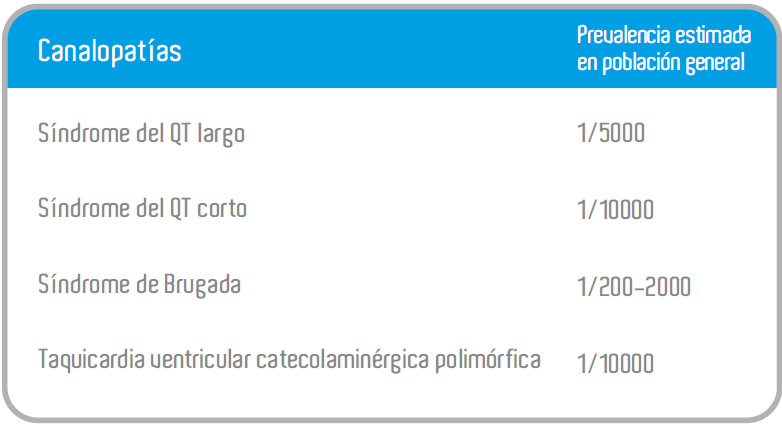Select the Prevalencia estimada column header

tap(664, 48)
